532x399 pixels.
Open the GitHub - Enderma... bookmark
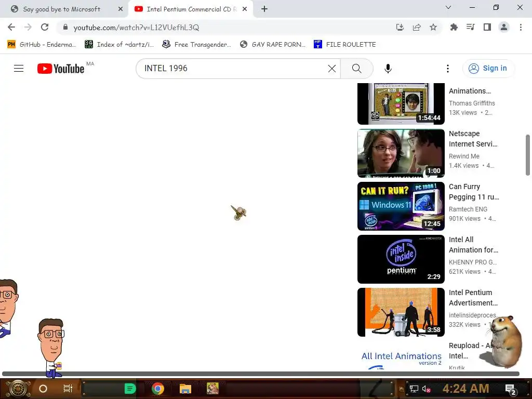coord(42,45)
